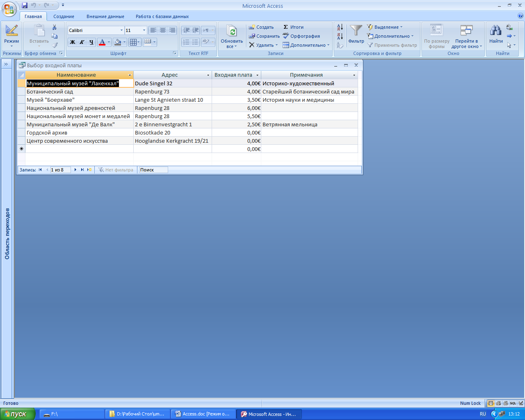Sort ascending А-Я

(340, 27)
